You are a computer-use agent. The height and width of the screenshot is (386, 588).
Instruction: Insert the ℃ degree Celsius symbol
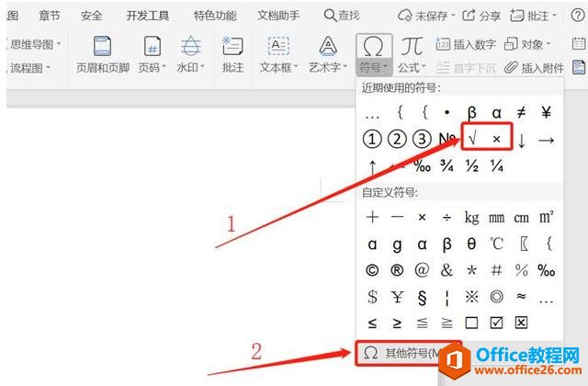tap(496, 244)
